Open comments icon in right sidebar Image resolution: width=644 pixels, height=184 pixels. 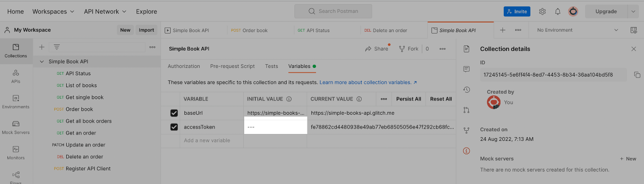[x=466, y=69]
